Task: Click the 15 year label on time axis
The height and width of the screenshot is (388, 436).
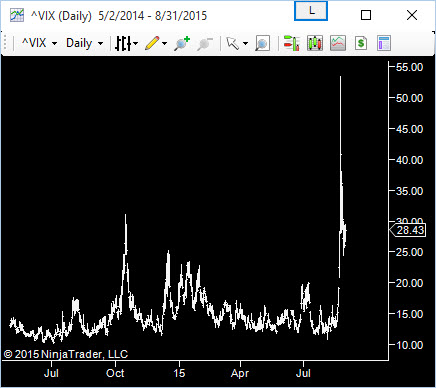Action: pyautogui.click(x=179, y=373)
